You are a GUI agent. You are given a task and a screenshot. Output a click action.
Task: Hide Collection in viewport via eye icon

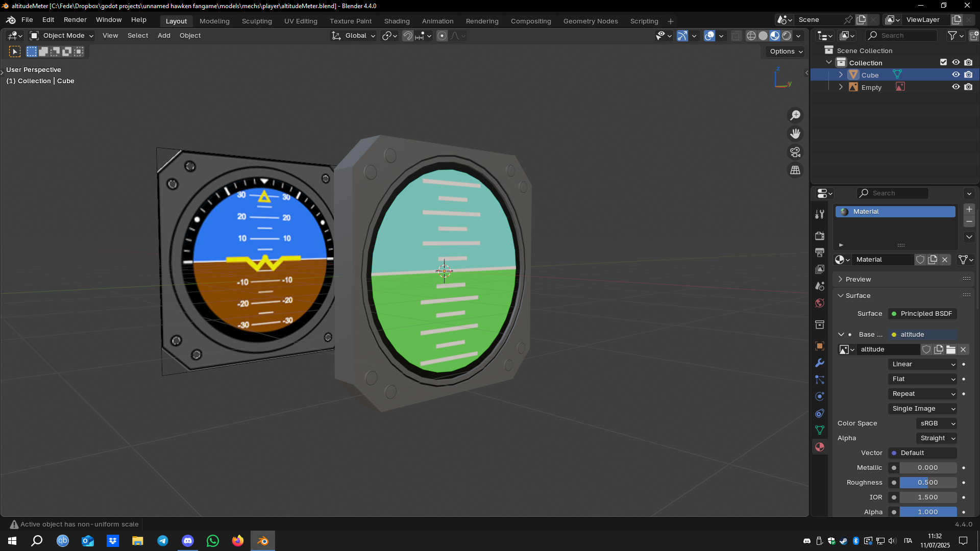956,62
